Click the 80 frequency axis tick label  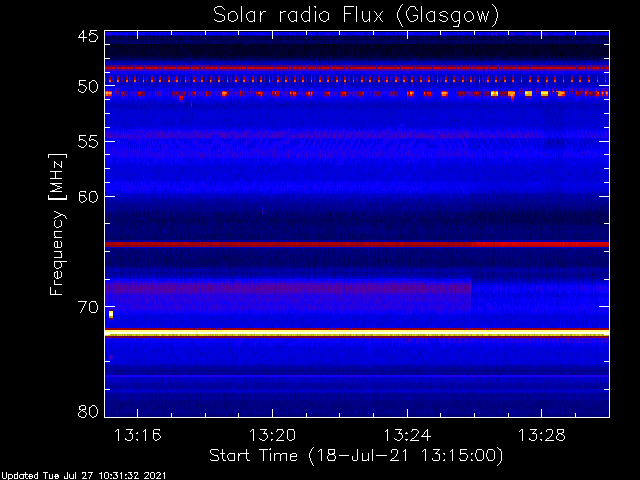coord(88,411)
